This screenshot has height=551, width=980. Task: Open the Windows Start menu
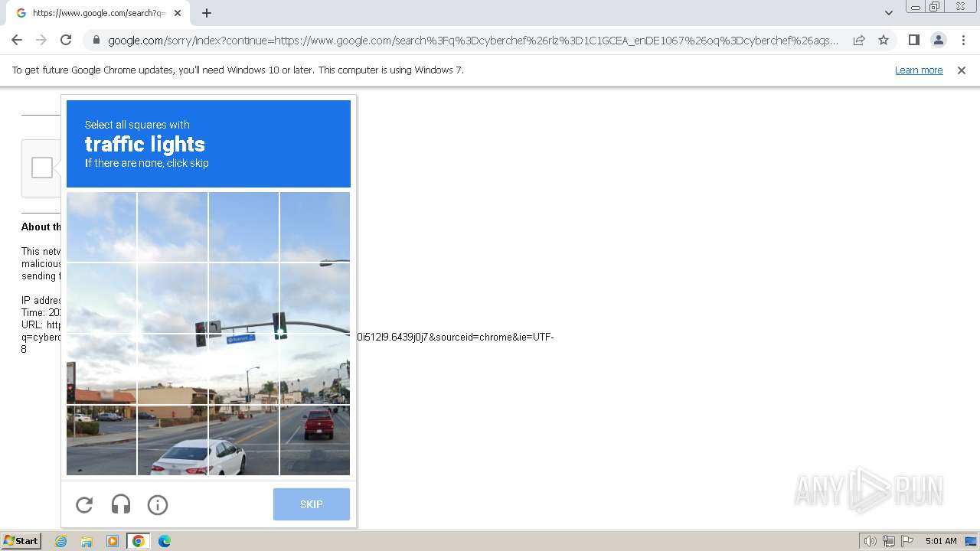tap(21, 540)
